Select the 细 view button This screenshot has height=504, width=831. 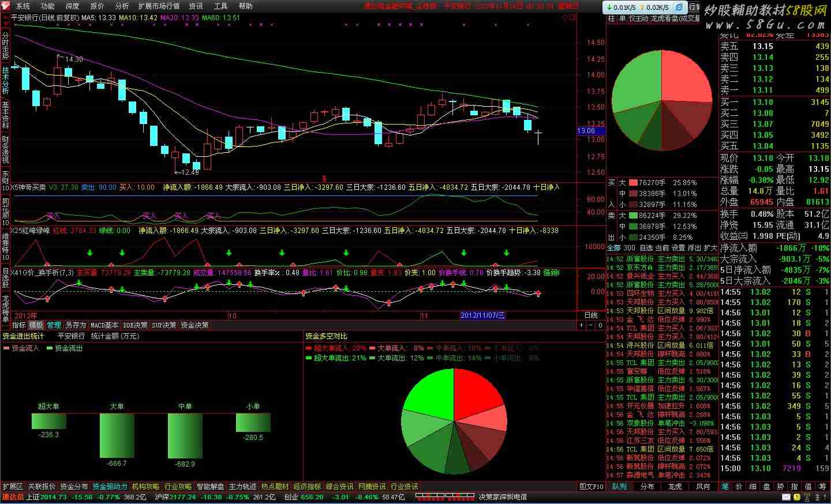click(x=753, y=487)
